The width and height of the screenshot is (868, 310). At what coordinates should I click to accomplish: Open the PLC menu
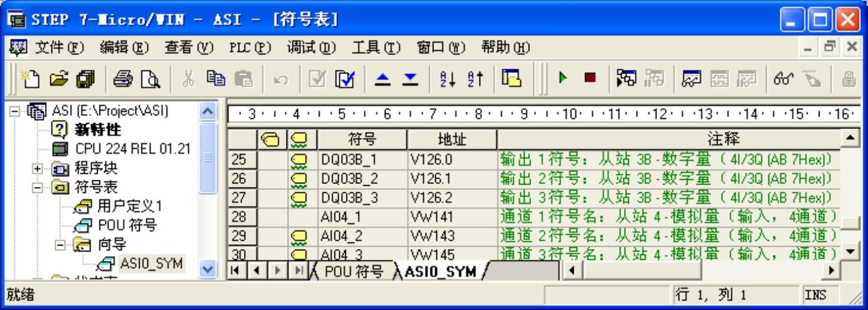click(250, 47)
